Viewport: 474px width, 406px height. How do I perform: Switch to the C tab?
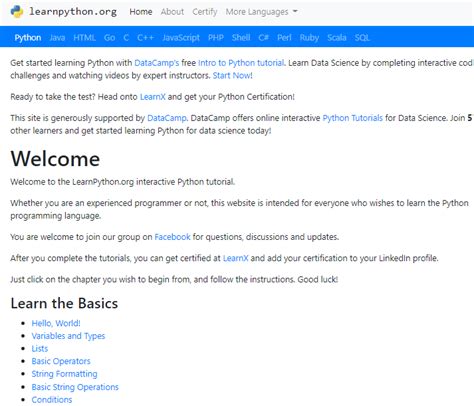pyautogui.click(x=126, y=38)
